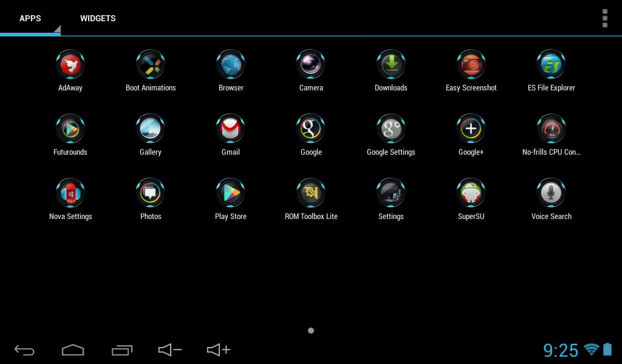Tap the Home navigation button
The image size is (622, 364).
pos(73,349)
